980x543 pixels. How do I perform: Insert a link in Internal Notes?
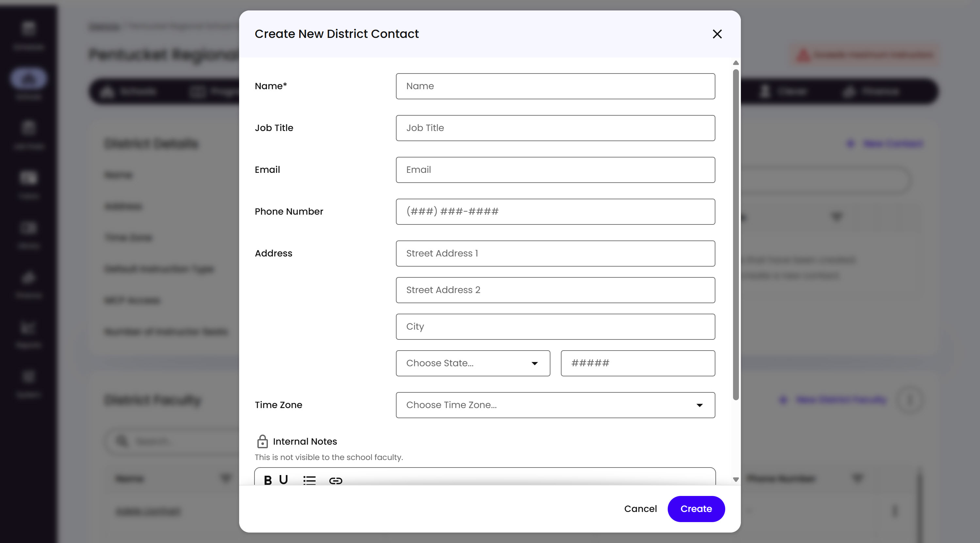[335, 481]
